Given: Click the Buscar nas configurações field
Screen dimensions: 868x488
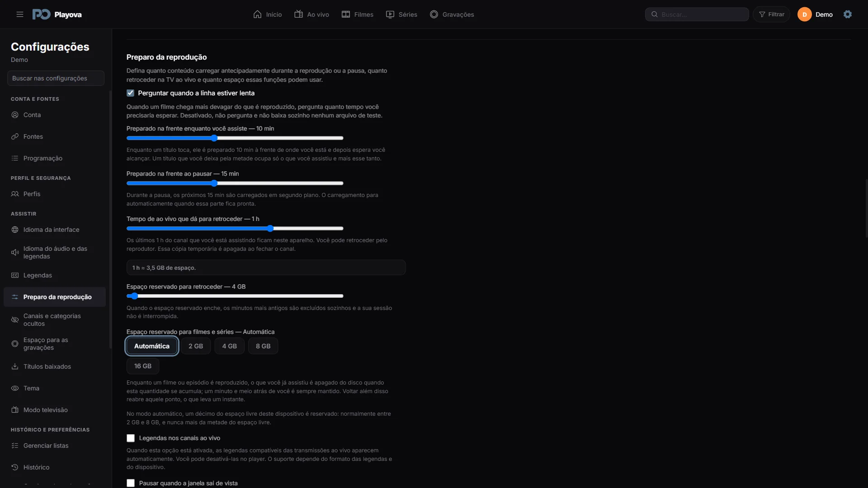Looking at the screenshot, I should tap(56, 78).
